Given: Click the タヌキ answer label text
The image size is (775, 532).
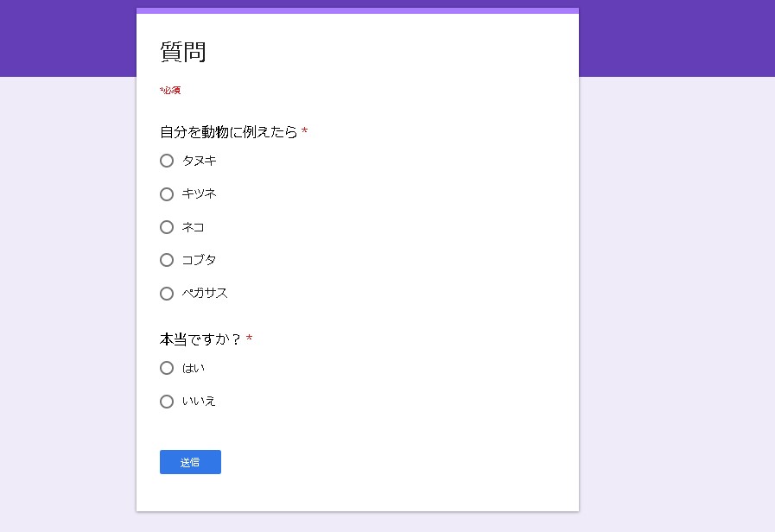Looking at the screenshot, I should click(199, 161).
